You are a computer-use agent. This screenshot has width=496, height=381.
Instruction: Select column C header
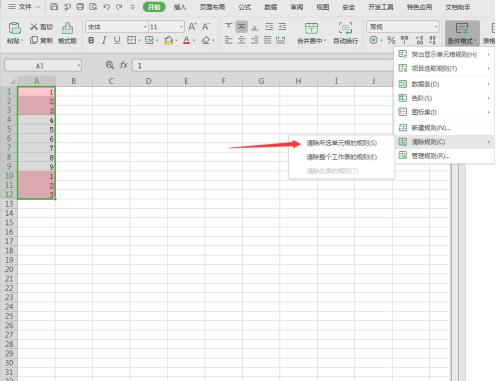[111, 81]
